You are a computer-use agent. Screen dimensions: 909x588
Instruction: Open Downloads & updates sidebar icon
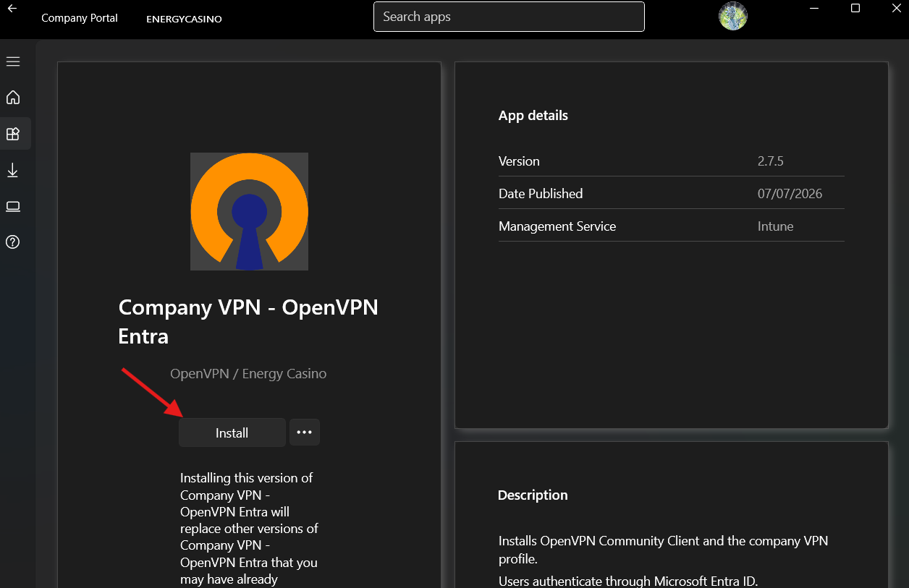pos(13,170)
